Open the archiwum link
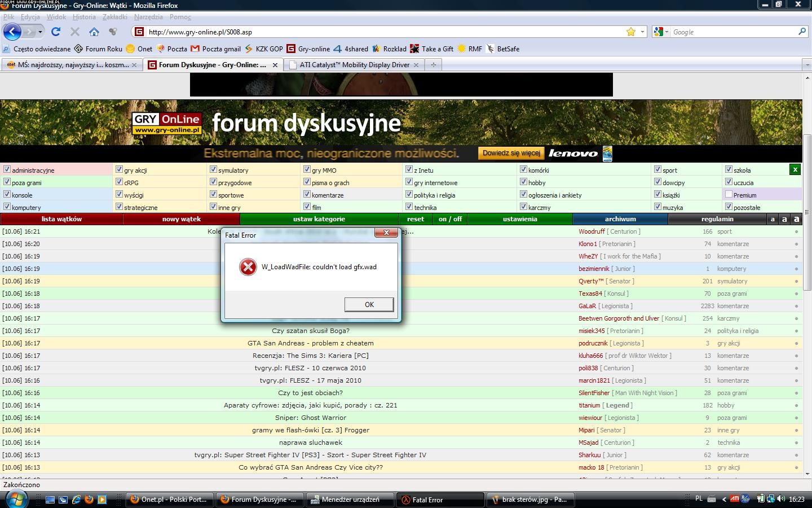 [x=620, y=219]
